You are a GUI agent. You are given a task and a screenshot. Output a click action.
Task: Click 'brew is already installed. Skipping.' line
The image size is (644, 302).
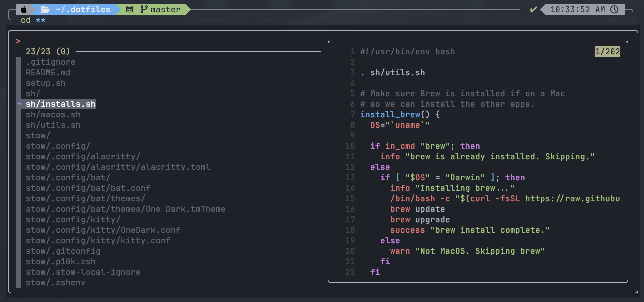(488, 156)
